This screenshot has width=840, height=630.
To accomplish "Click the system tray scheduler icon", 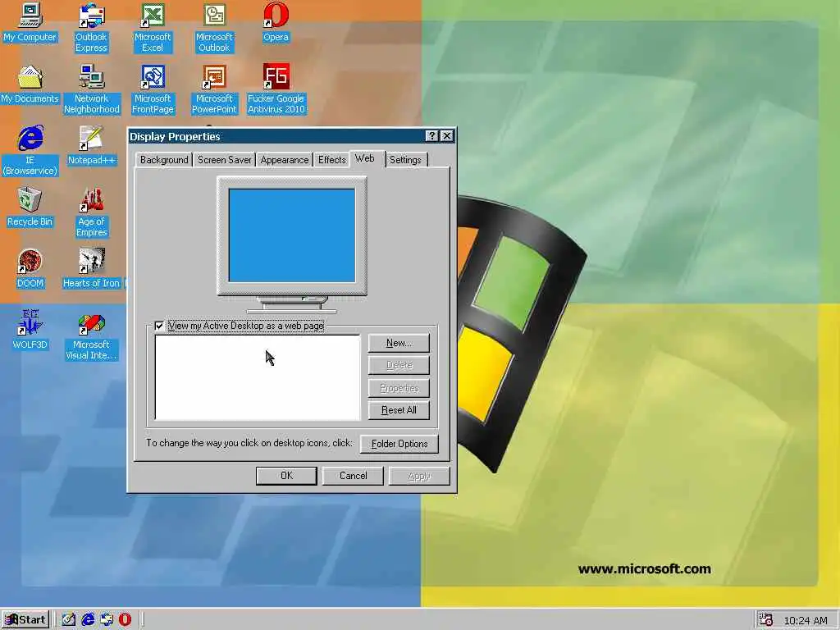I will [765, 620].
